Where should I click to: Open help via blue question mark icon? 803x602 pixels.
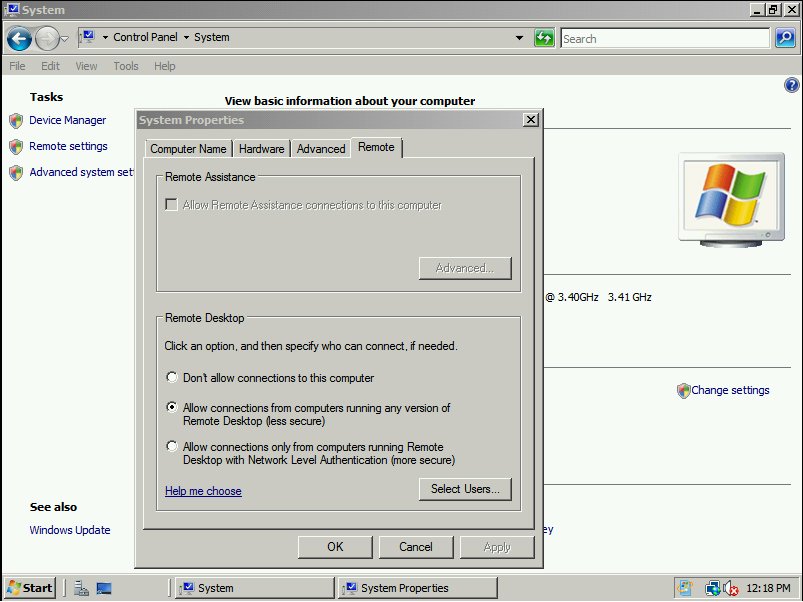(x=792, y=86)
